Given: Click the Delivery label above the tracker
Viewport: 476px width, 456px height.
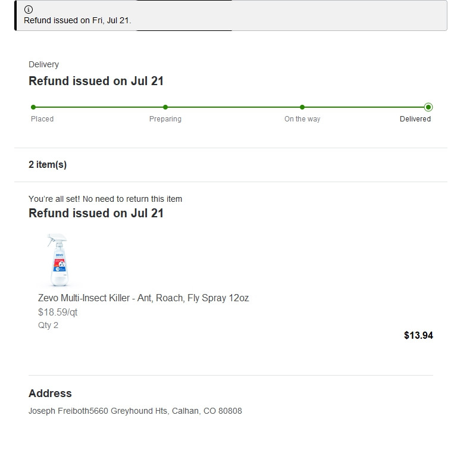Looking at the screenshot, I should pyautogui.click(x=43, y=64).
